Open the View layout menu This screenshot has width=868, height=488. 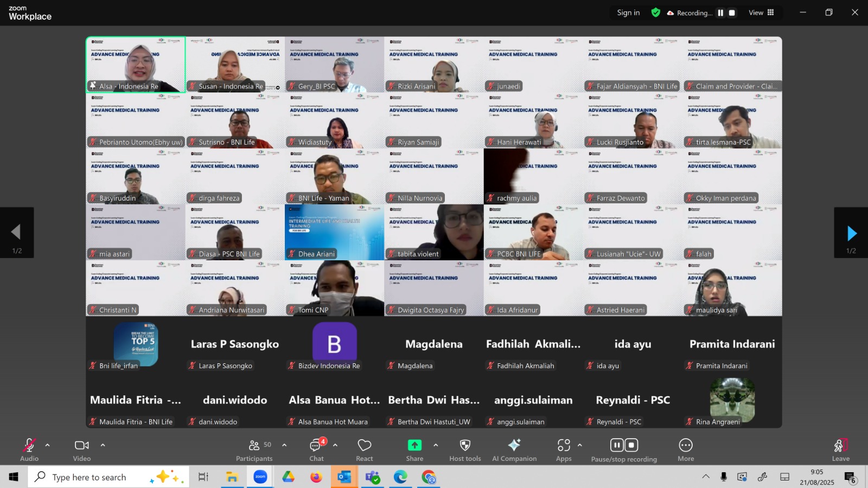coord(761,13)
